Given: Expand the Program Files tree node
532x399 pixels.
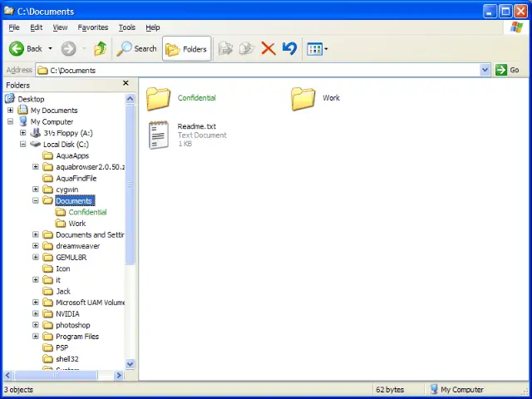Looking at the screenshot, I should [36, 337].
